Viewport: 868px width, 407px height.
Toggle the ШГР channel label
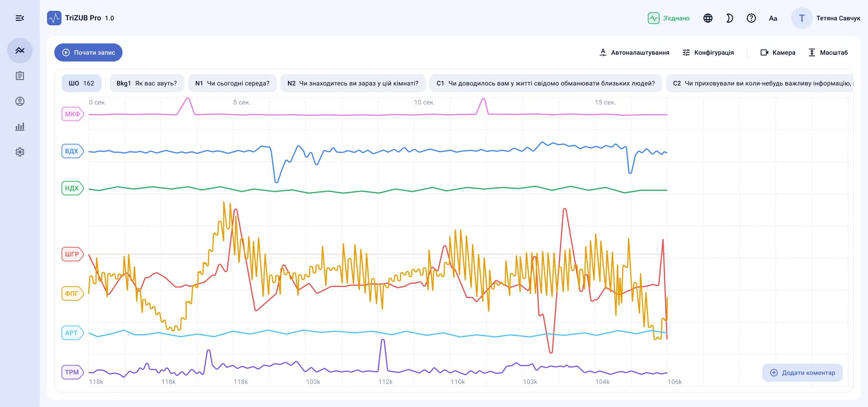point(72,254)
